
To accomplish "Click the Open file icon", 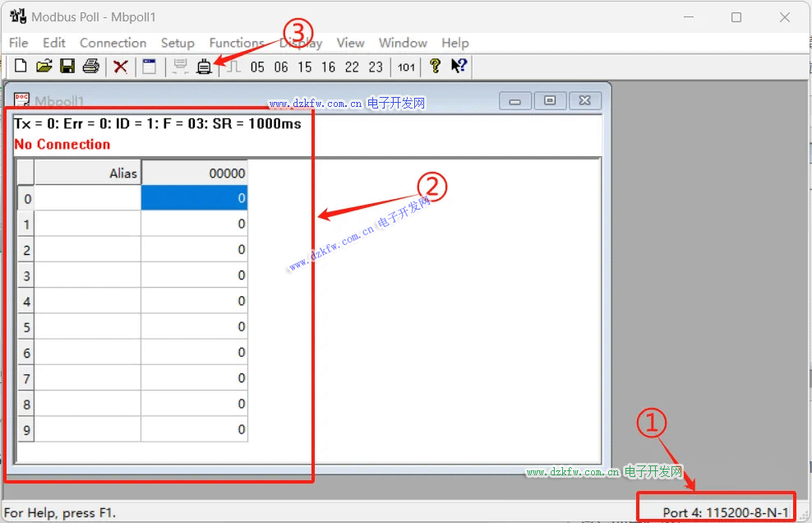I will pyautogui.click(x=44, y=67).
